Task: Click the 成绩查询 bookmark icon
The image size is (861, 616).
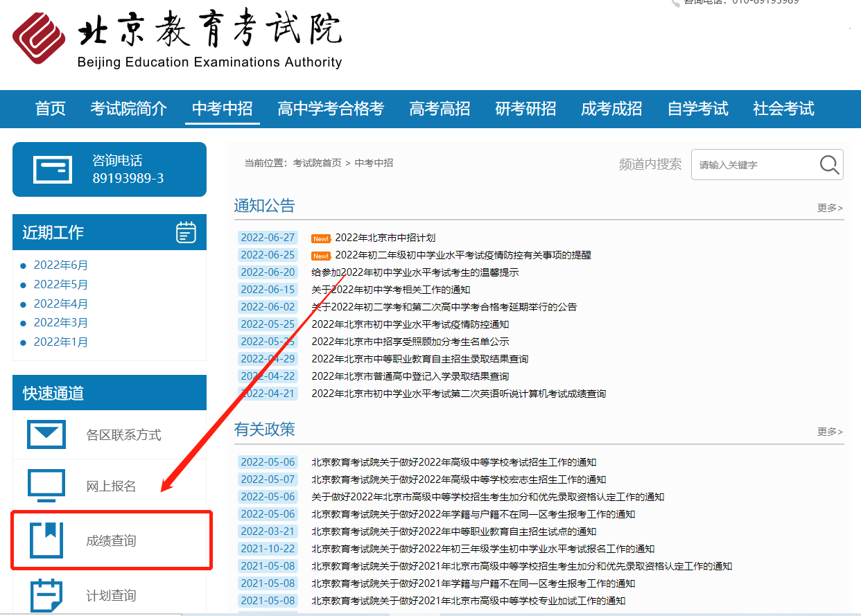Action: [46, 540]
